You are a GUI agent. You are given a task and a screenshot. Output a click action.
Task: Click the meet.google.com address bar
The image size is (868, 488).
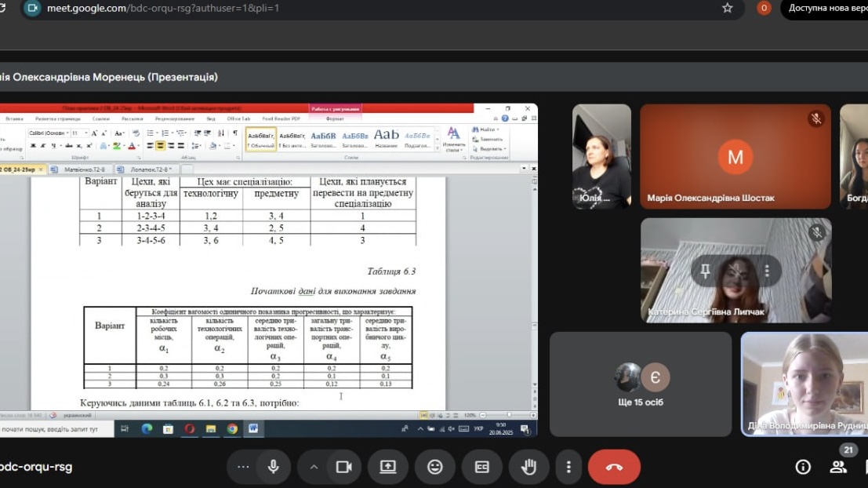click(376, 9)
